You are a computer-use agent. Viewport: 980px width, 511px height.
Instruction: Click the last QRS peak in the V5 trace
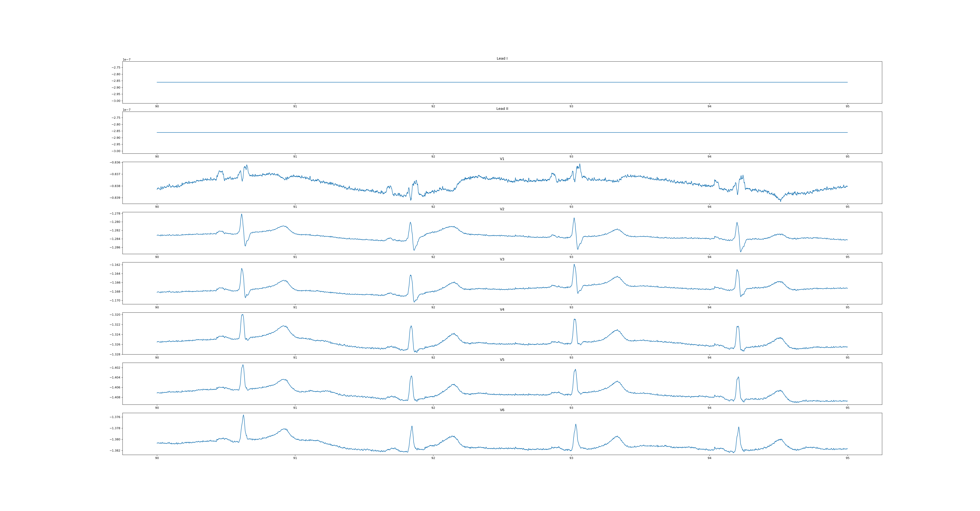(x=738, y=377)
